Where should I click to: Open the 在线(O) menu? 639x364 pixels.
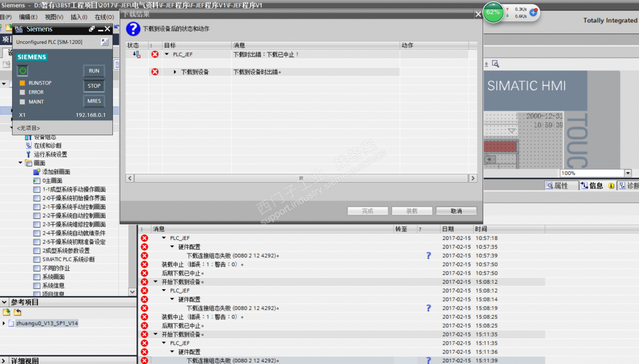point(104,17)
